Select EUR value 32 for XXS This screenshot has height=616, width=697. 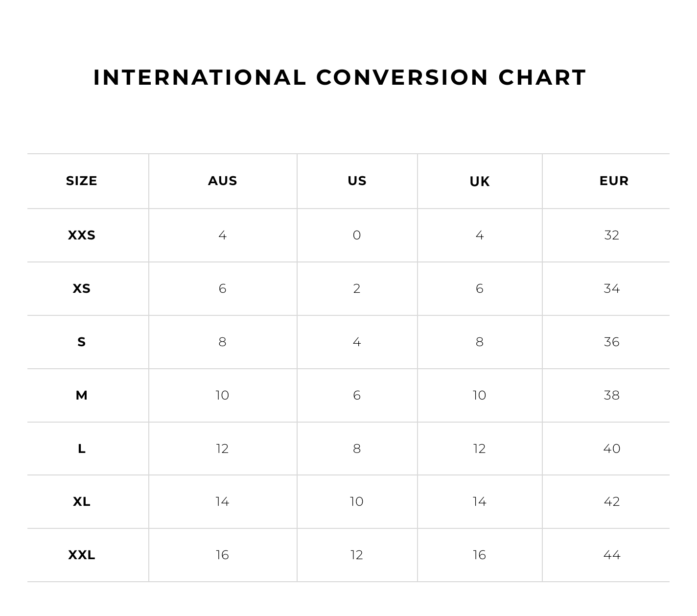612,235
